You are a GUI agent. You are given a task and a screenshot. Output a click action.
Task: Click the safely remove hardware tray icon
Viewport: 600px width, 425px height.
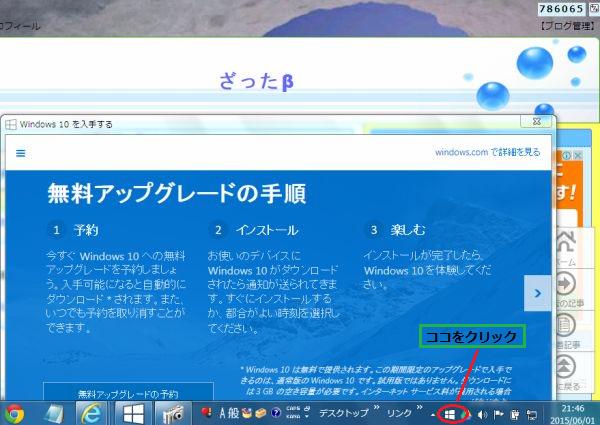[515, 414]
